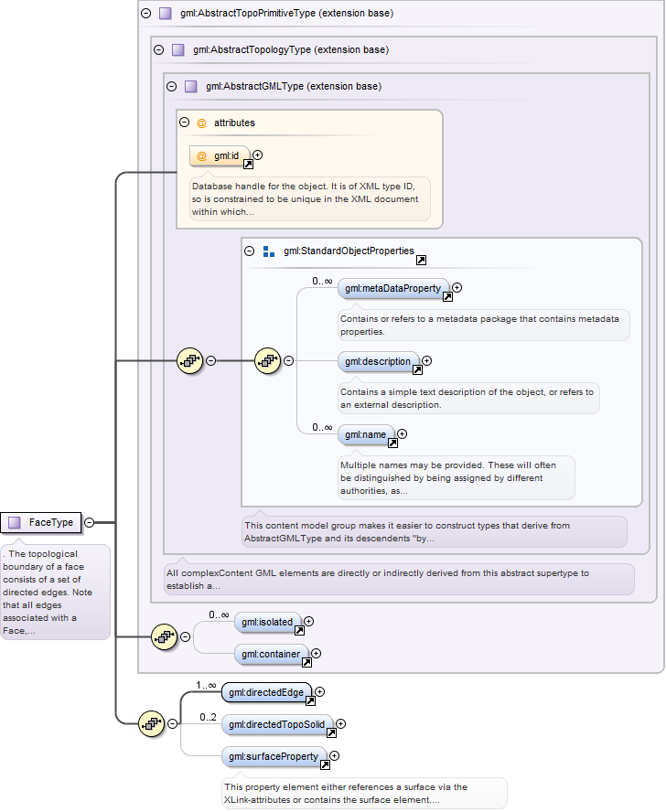The width and height of the screenshot is (666, 812).
Task: Expand the gml:id attribute
Action: [258, 155]
